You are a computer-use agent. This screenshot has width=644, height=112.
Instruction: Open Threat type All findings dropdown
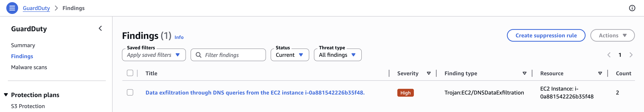(337, 55)
